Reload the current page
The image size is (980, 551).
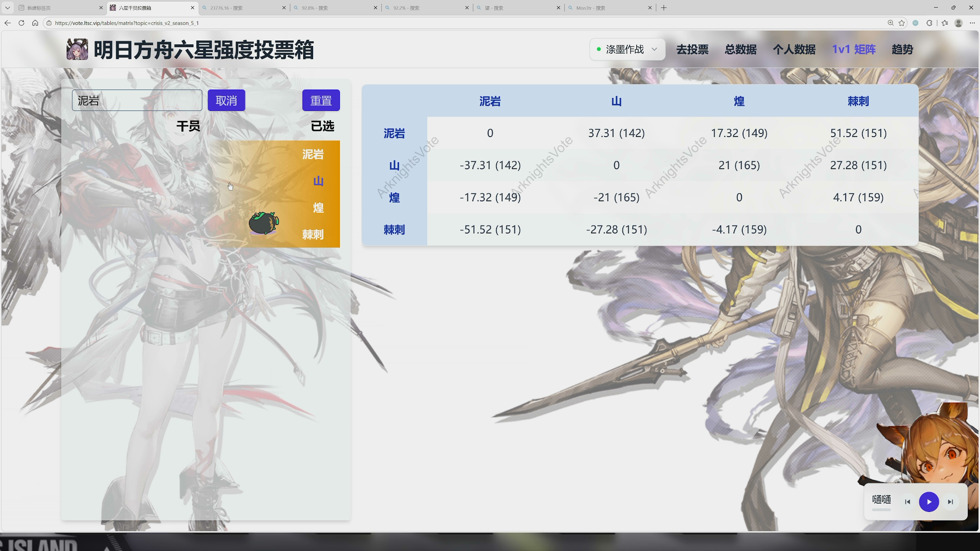[x=21, y=23]
